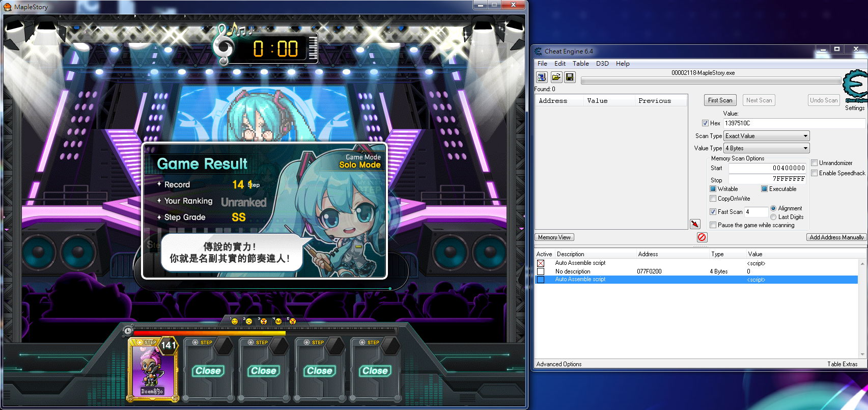Click the open file folder icon
The height and width of the screenshot is (410, 868).
coord(556,77)
